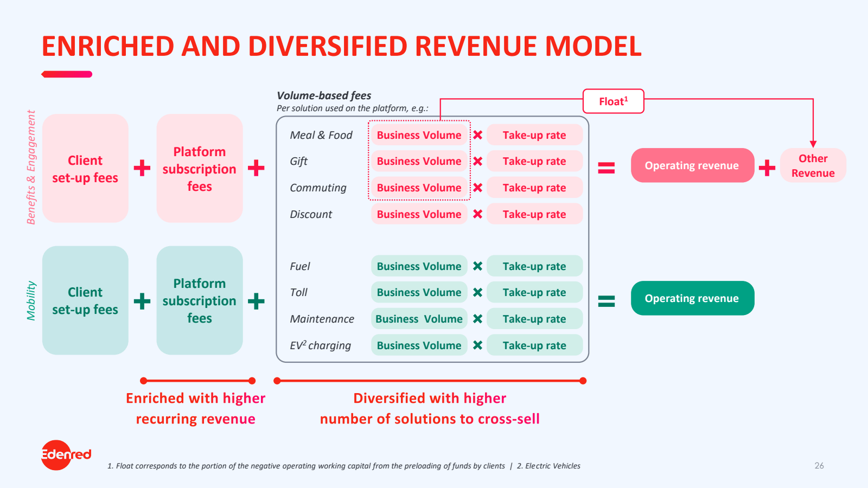
Task: Click Business Volume in Gift row
Action: point(419,161)
